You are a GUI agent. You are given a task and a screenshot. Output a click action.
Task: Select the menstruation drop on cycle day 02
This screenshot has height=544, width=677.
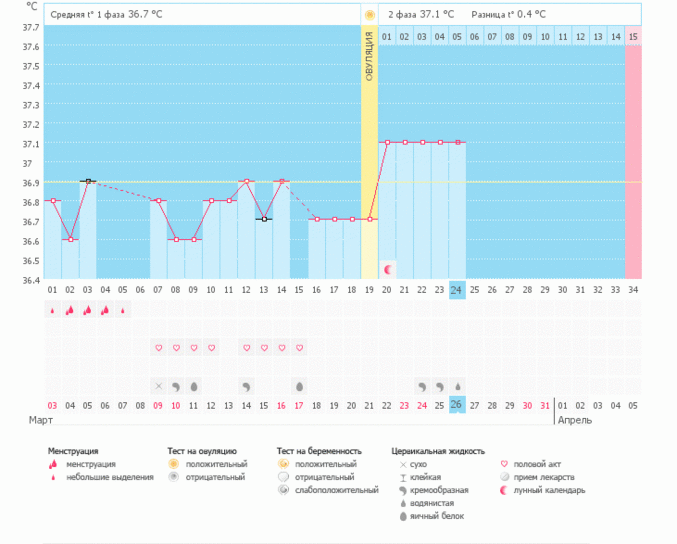click(x=70, y=311)
